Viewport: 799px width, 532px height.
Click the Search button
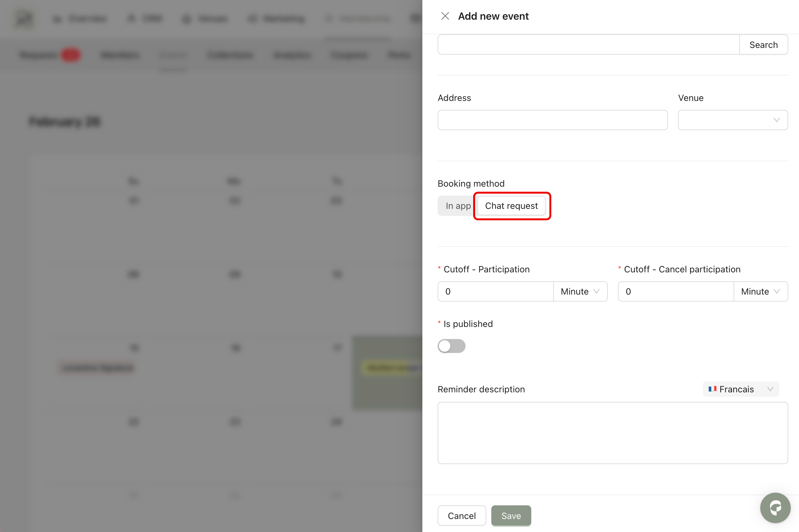click(763, 45)
